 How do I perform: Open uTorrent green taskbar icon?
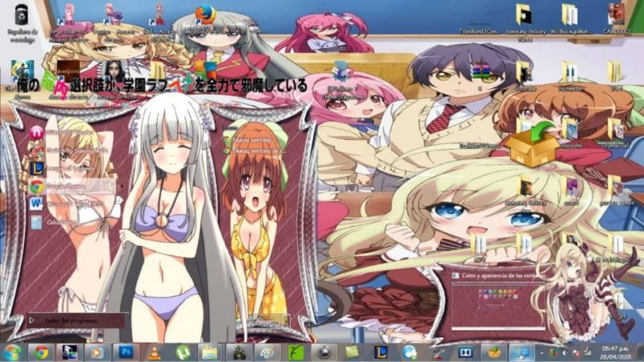183,352
